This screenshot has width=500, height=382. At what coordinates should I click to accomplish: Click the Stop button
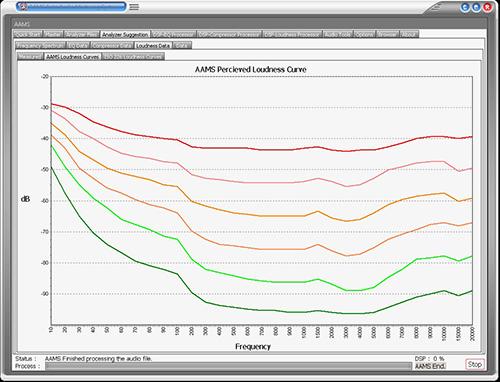click(x=474, y=364)
